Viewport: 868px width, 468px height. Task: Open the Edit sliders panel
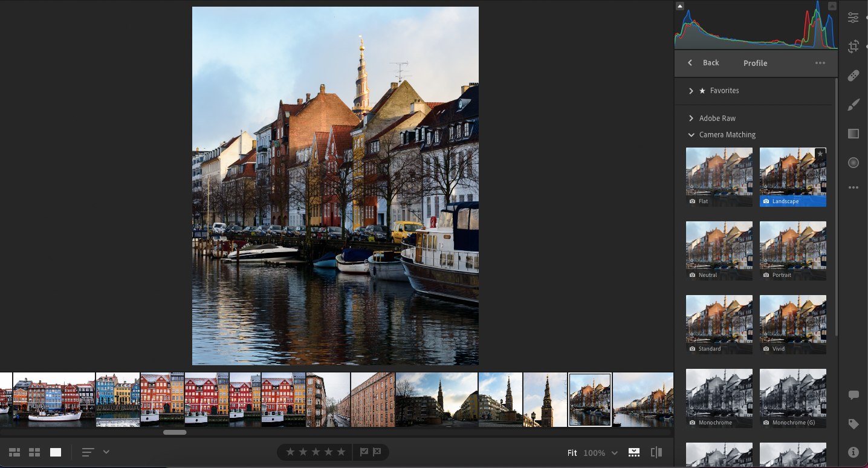click(853, 18)
